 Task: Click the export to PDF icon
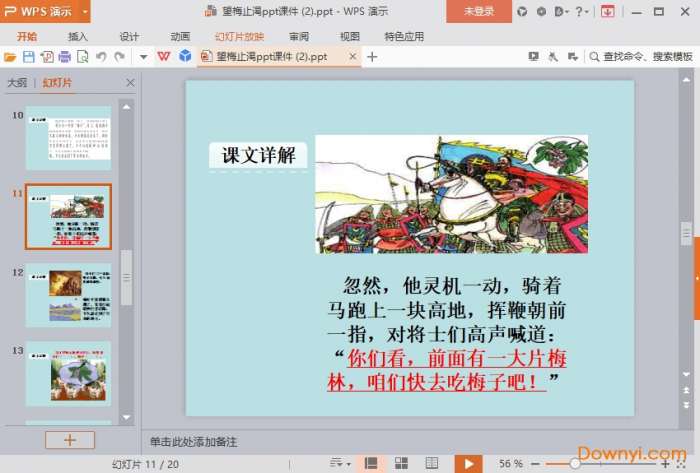47,57
